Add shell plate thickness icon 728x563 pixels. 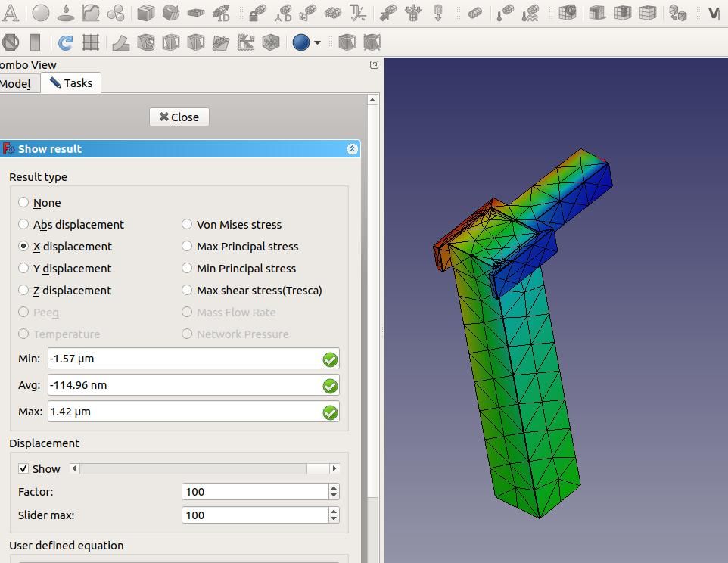196,13
